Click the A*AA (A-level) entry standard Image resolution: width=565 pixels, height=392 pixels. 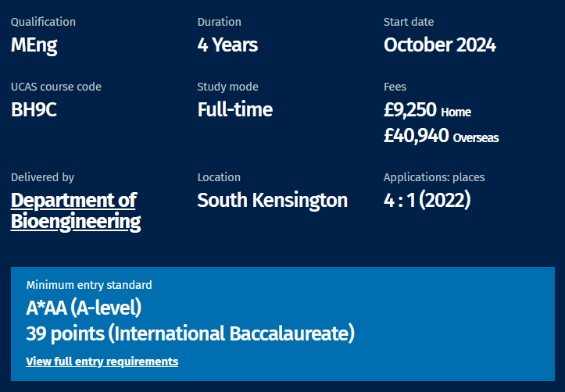click(84, 308)
